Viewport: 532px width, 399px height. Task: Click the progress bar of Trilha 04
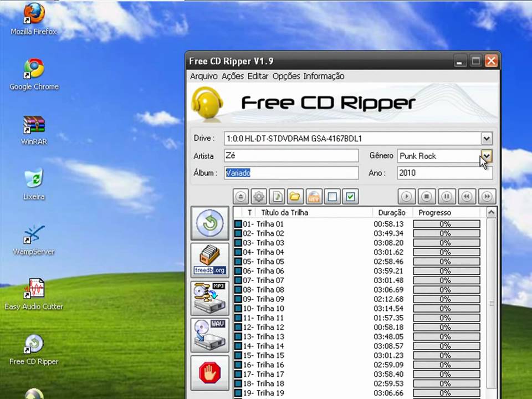click(x=447, y=252)
